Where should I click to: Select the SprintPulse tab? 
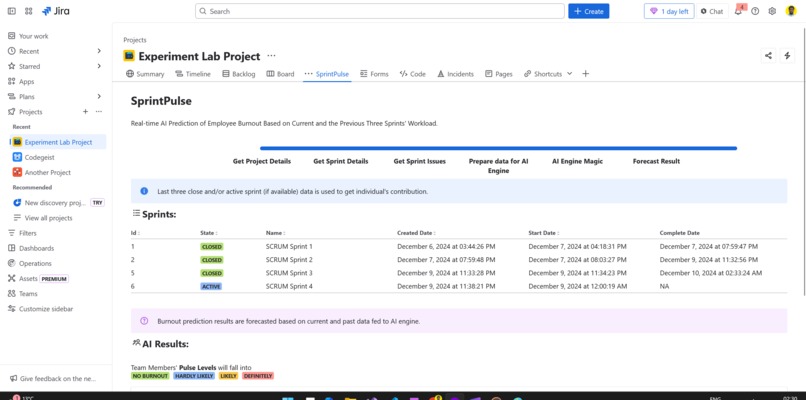pyautogui.click(x=327, y=74)
